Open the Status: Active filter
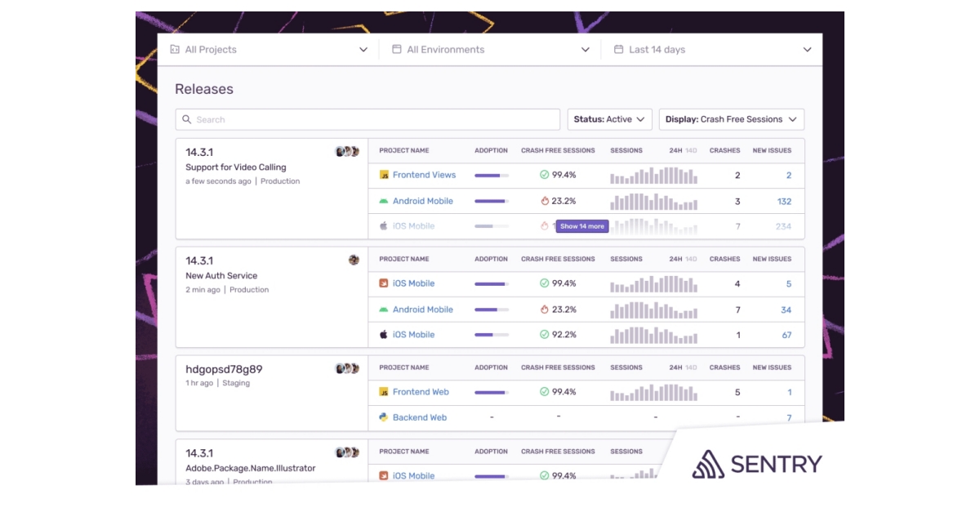Screen dimensions: 980x512 (609, 118)
